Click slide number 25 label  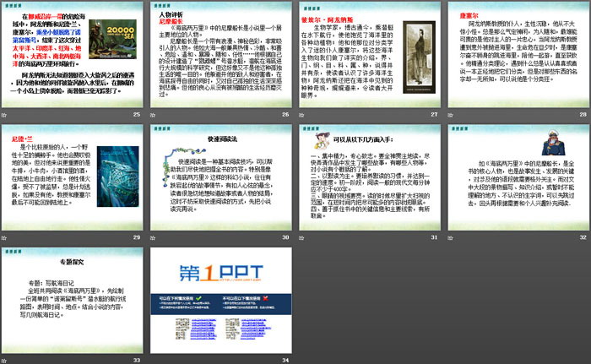137,114
